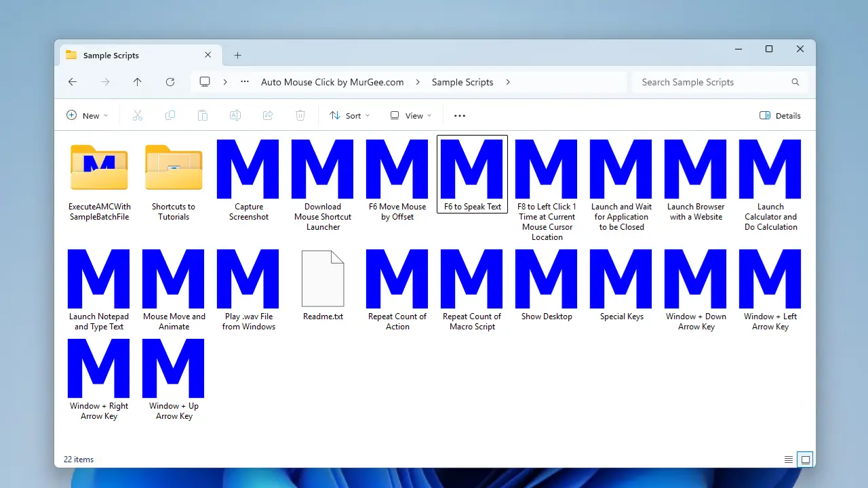
Task: Go up one folder level
Action: 138,82
